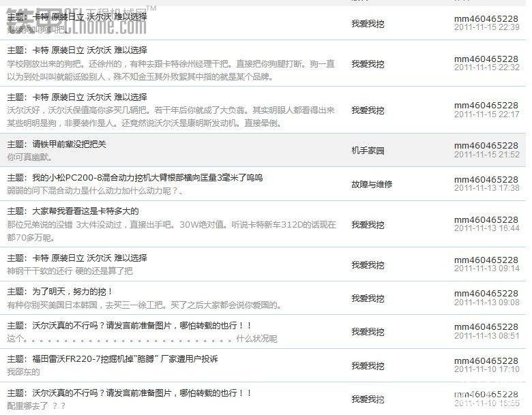Click username mm460465228 above 2011-11-15 22:39
This screenshot has width=532, height=415.
486,18
